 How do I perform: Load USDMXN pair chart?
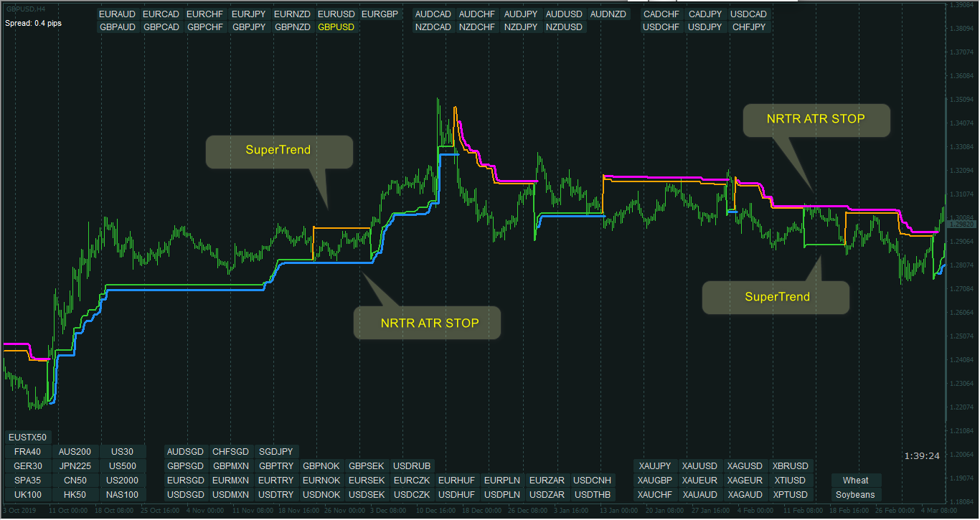click(231, 495)
